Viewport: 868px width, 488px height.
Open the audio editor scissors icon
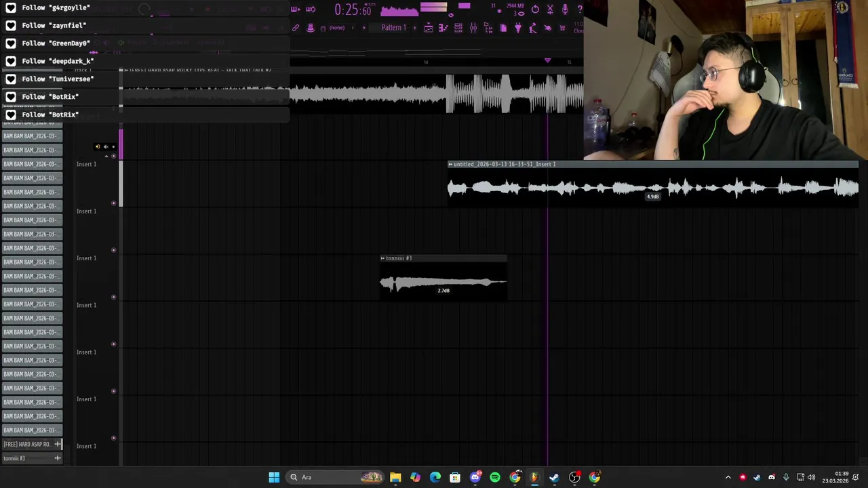point(550,9)
